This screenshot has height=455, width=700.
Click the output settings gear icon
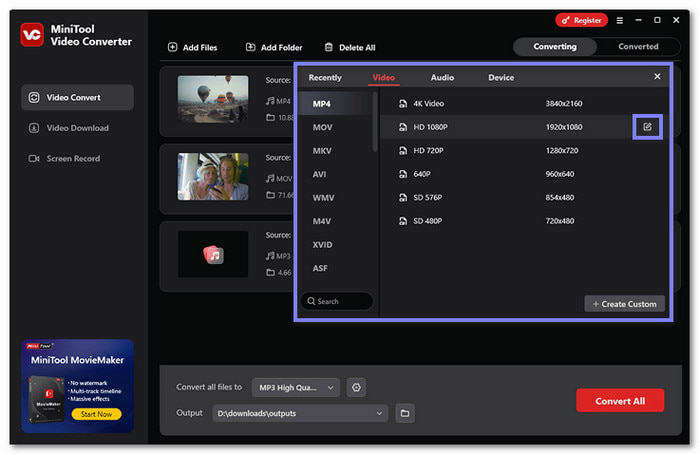pyautogui.click(x=357, y=387)
